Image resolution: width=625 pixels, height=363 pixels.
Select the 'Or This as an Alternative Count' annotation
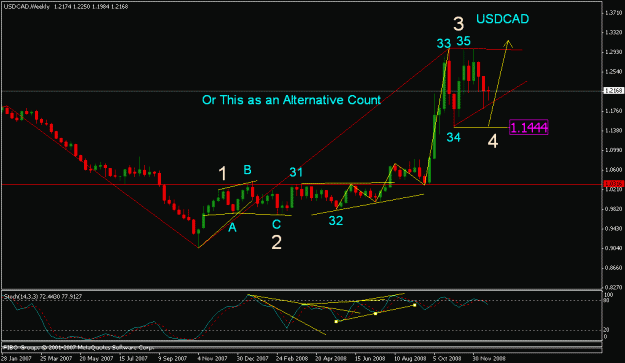[291, 100]
